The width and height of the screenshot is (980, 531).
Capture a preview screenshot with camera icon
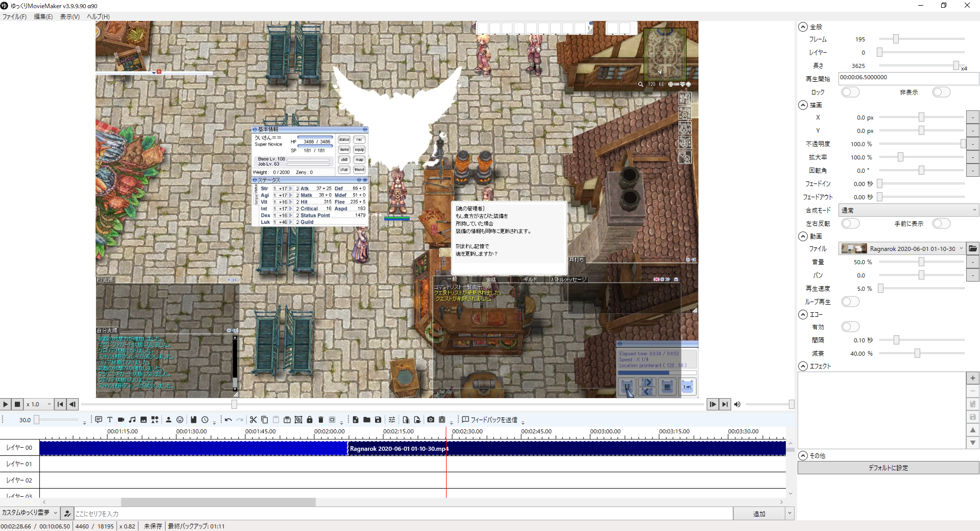click(431, 420)
